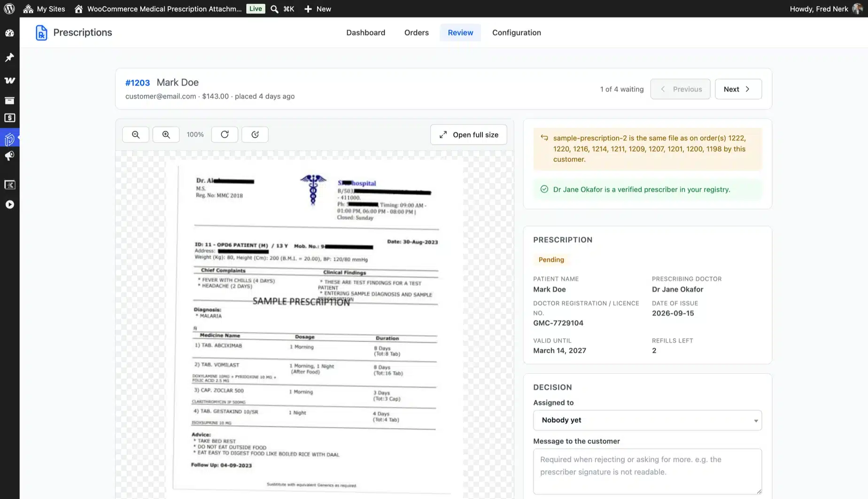The width and height of the screenshot is (868, 499).
Task: Click the GMC-7729104 licence number
Action: click(558, 323)
